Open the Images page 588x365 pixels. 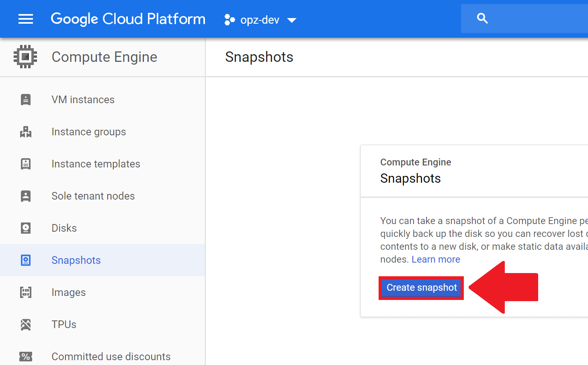[69, 292]
